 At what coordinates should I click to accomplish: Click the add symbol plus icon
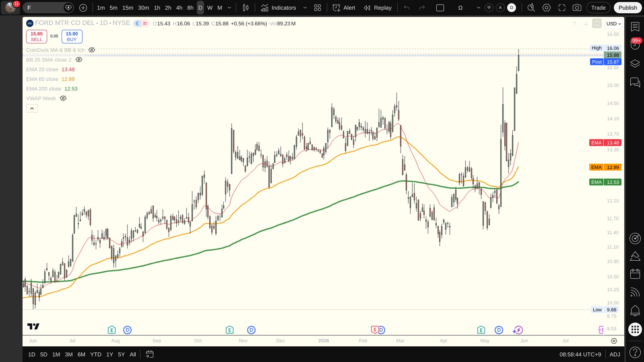(x=83, y=8)
